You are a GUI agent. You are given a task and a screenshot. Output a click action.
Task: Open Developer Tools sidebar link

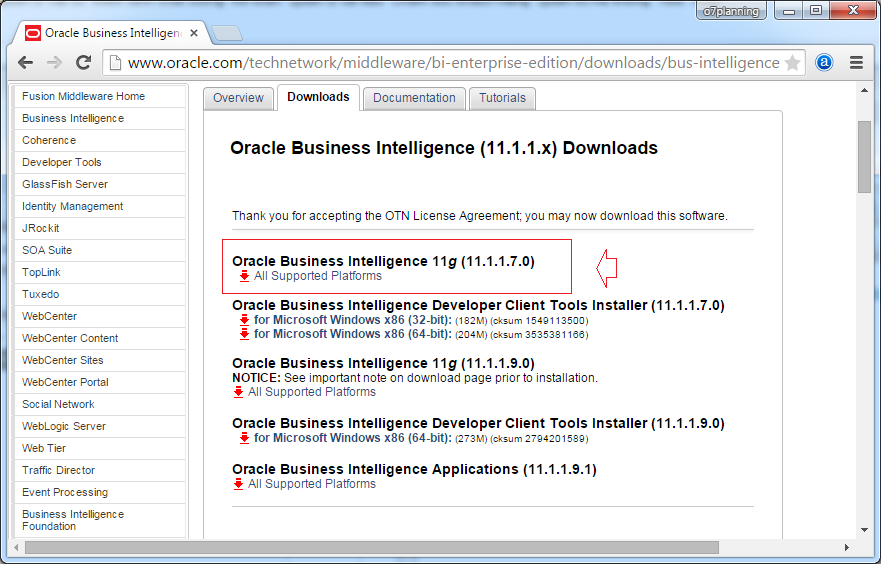(100, 162)
